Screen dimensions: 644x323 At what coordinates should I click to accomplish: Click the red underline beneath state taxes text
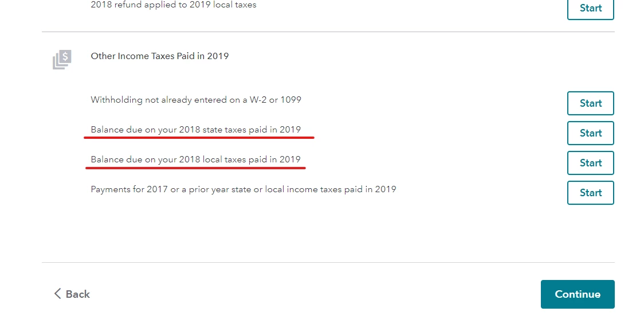199,138
